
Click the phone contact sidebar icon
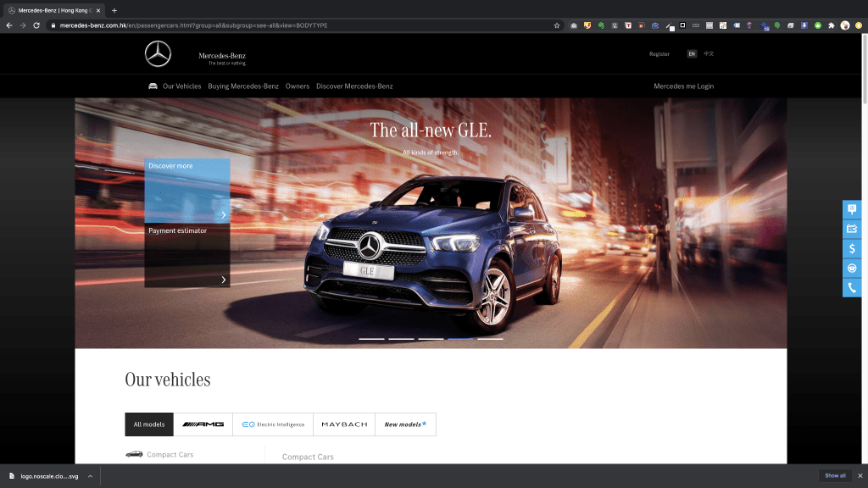point(852,288)
